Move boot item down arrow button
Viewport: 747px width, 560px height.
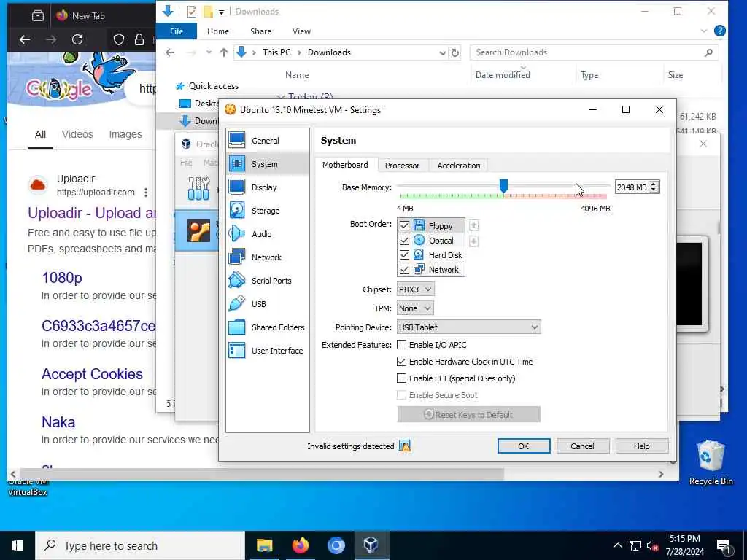coord(473,241)
